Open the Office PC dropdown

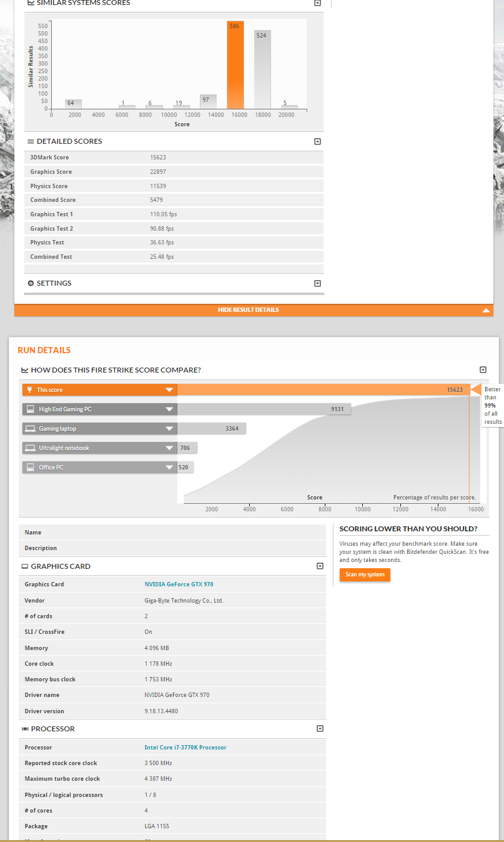pos(169,468)
